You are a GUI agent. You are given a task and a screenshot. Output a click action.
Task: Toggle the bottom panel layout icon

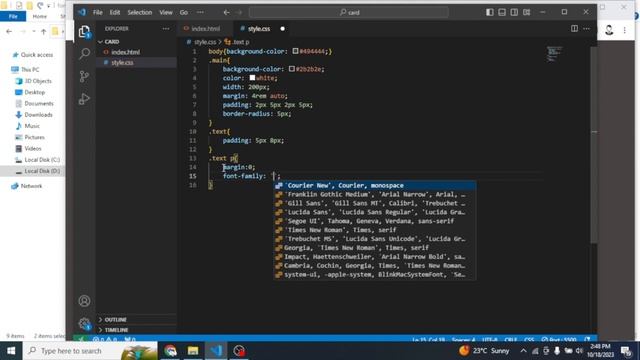[x=502, y=12]
